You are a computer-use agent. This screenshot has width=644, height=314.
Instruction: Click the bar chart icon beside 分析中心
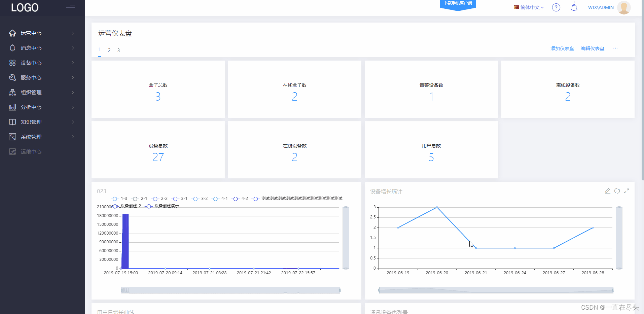12,107
